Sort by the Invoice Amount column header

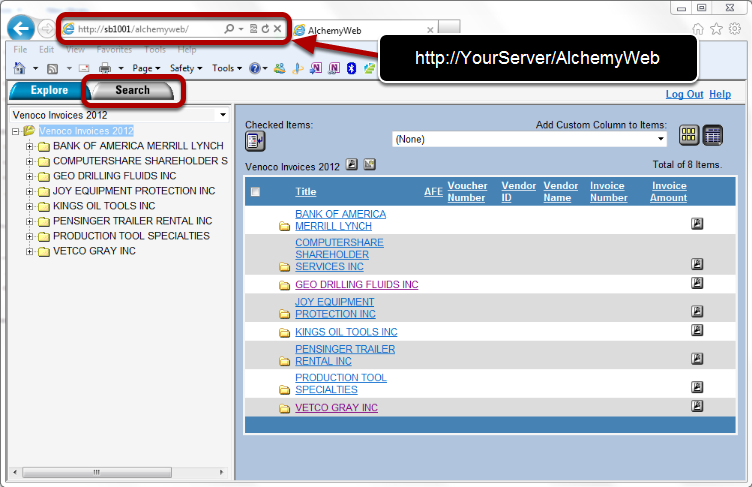pyautogui.click(x=669, y=191)
